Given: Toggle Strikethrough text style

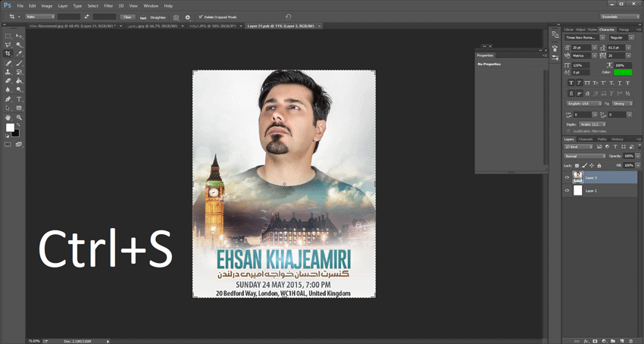Looking at the screenshot, I should click(628, 83).
